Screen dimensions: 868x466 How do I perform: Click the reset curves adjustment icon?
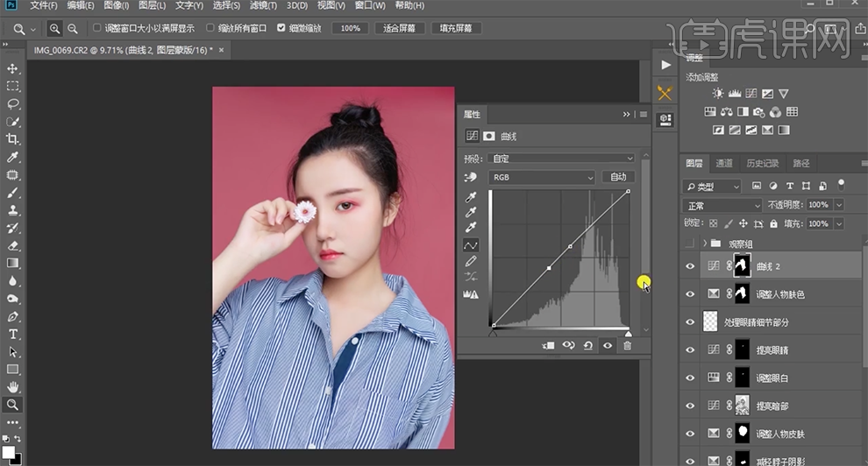coord(587,346)
